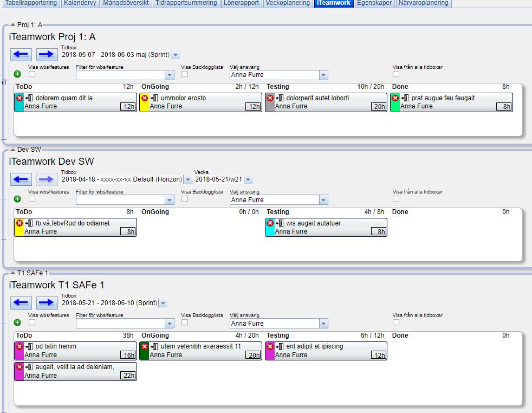Delete the 'dolorem quam dit la' card
Viewport: 532px width, 413px height.
click(x=20, y=98)
